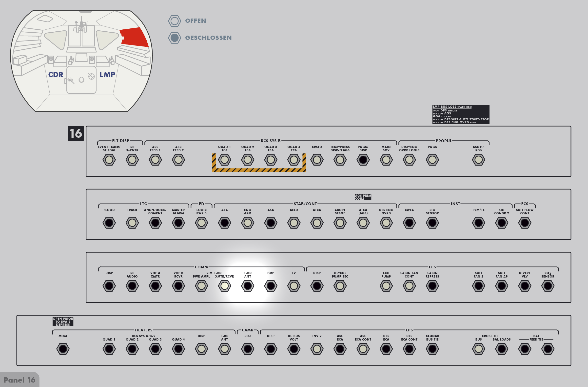Click the XLUNAR BUS TIE breaker
The height and width of the screenshot is (387, 588).
[432, 349]
